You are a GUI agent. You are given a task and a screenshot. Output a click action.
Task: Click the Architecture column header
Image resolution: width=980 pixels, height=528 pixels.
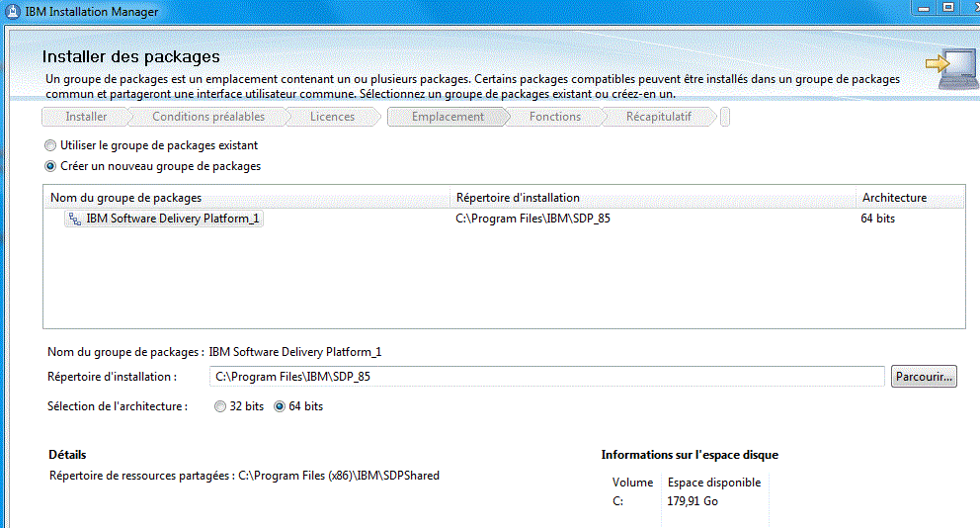coord(910,198)
